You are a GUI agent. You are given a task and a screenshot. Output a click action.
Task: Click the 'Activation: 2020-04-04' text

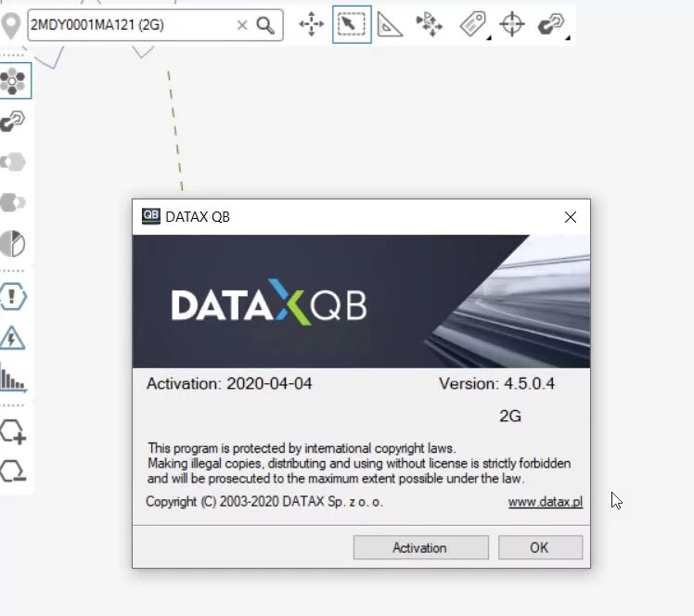point(229,384)
